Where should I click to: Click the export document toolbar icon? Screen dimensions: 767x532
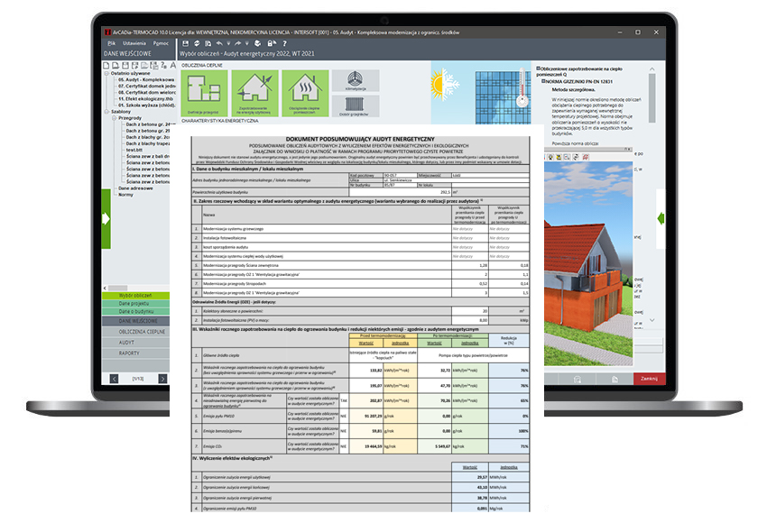[208, 43]
